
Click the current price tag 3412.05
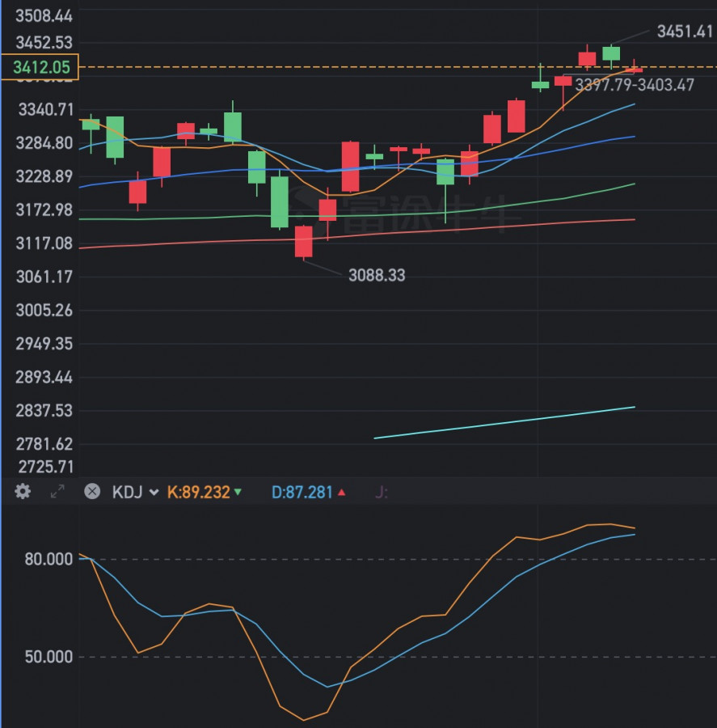tap(40, 67)
